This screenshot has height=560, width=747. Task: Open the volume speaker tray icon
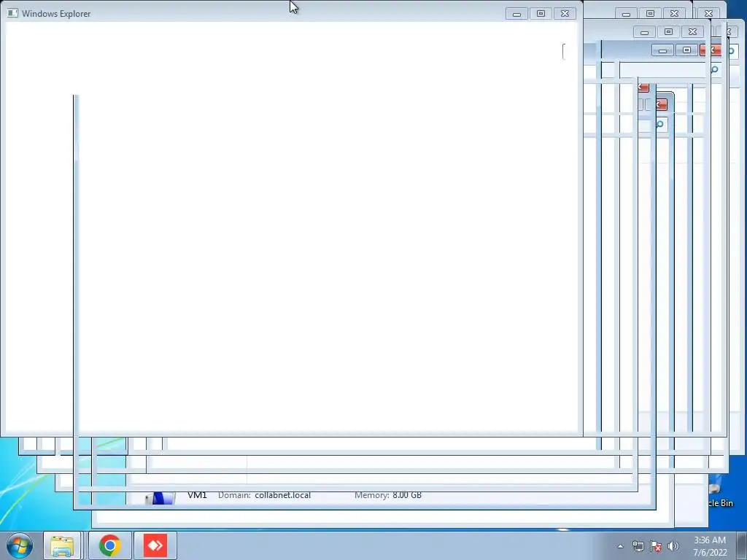point(673,546)
